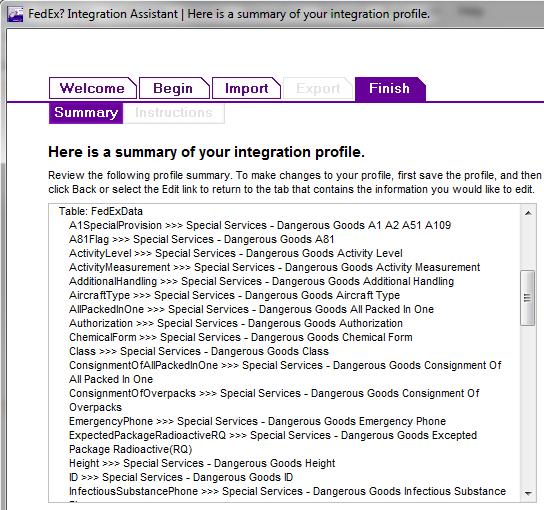
Task: Click the AdditionalHandling mapping row
Action: (261, 281)
